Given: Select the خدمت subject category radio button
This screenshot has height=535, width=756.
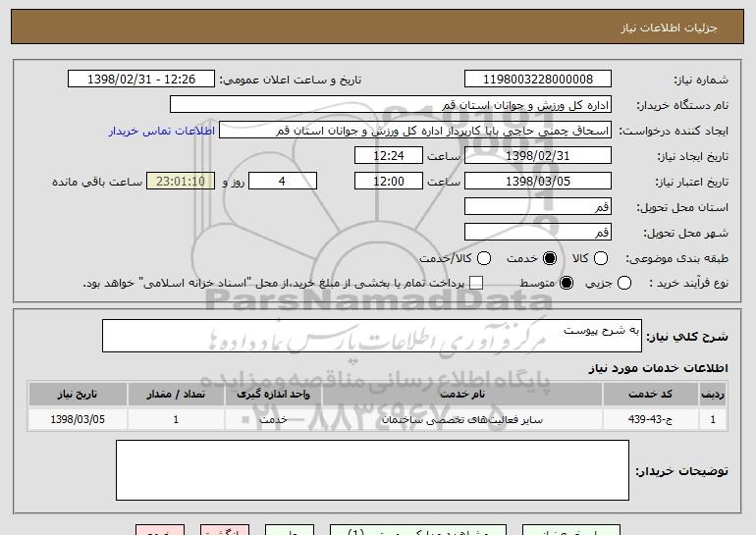Looking at the screenshot, I should tap(549, 258).
